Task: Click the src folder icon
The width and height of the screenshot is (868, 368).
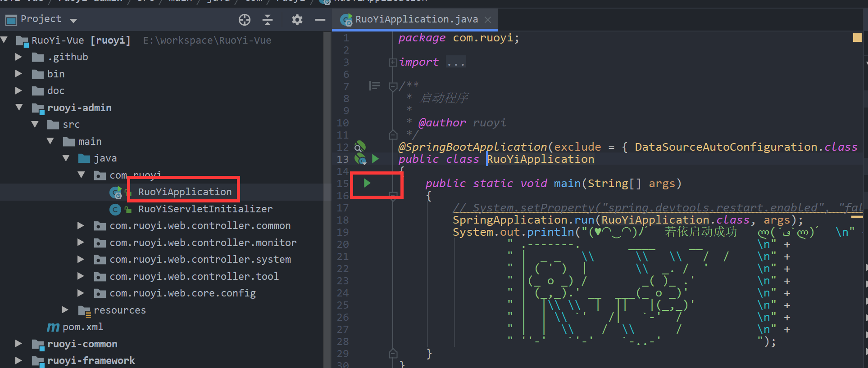Action: click(x=53, y=125)
